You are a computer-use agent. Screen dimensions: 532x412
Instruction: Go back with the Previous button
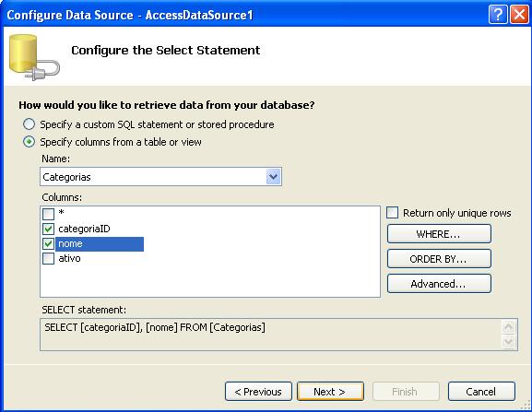point(258,392)
